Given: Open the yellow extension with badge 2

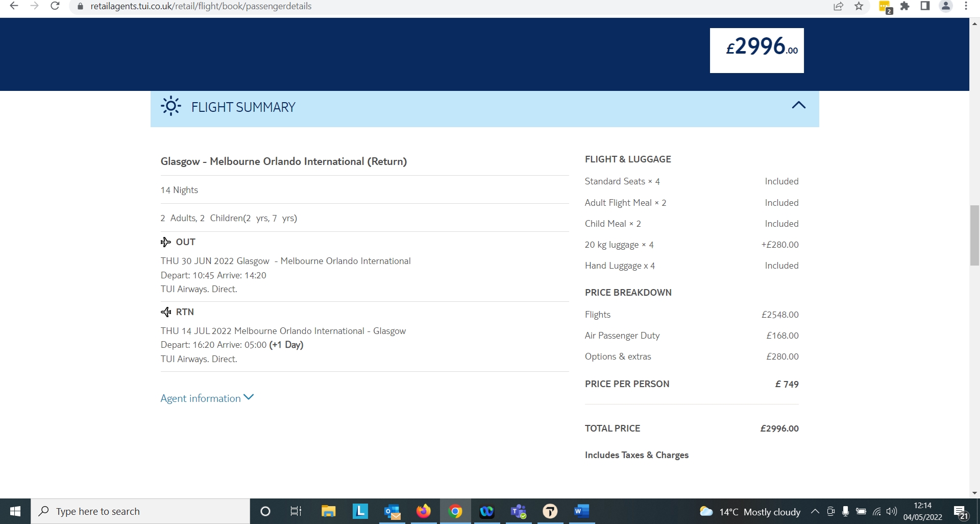Looking at the screenshot, I should (885, 7).
